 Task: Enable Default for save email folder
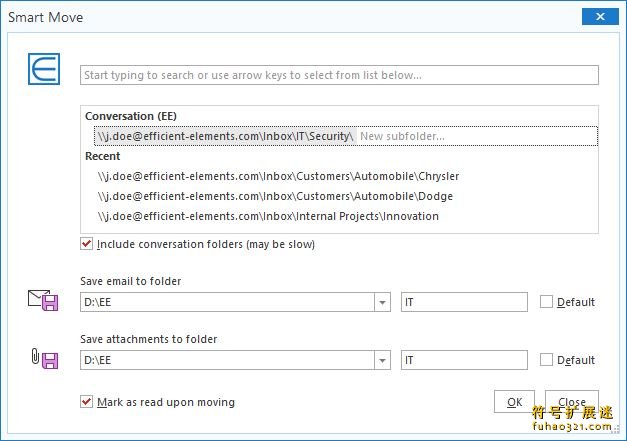546,302
